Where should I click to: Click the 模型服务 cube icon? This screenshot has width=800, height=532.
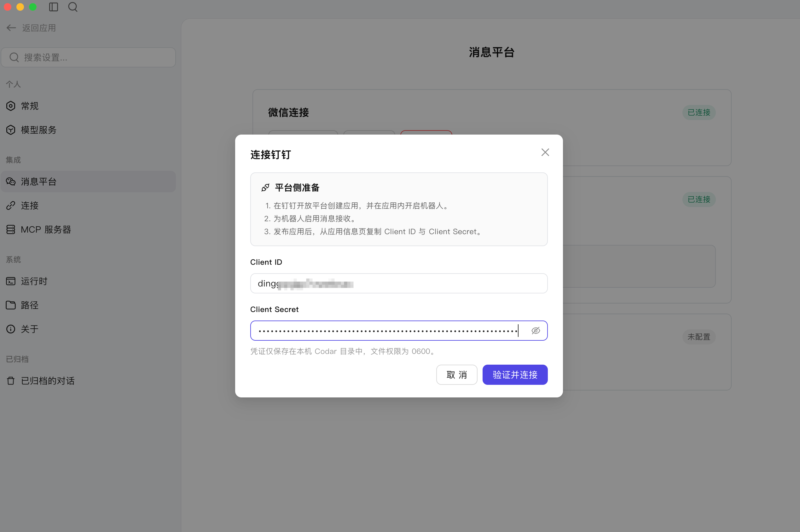click(11, 130)
